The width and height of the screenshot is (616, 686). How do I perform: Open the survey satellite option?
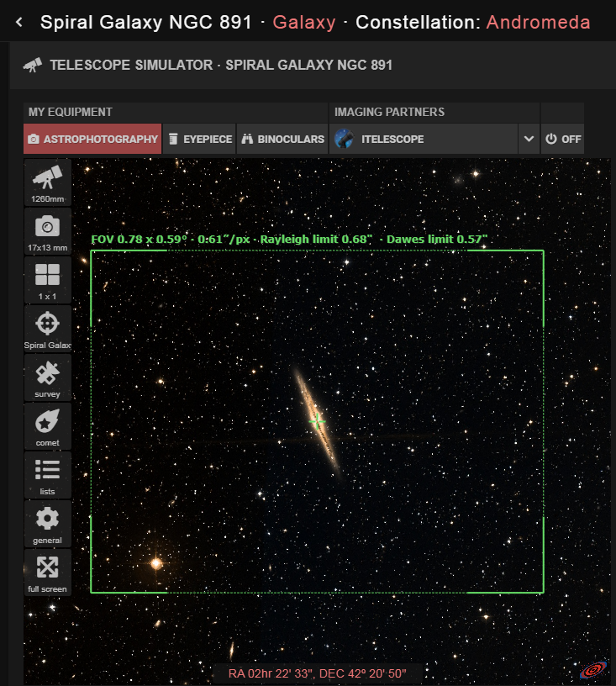(47, 377)
